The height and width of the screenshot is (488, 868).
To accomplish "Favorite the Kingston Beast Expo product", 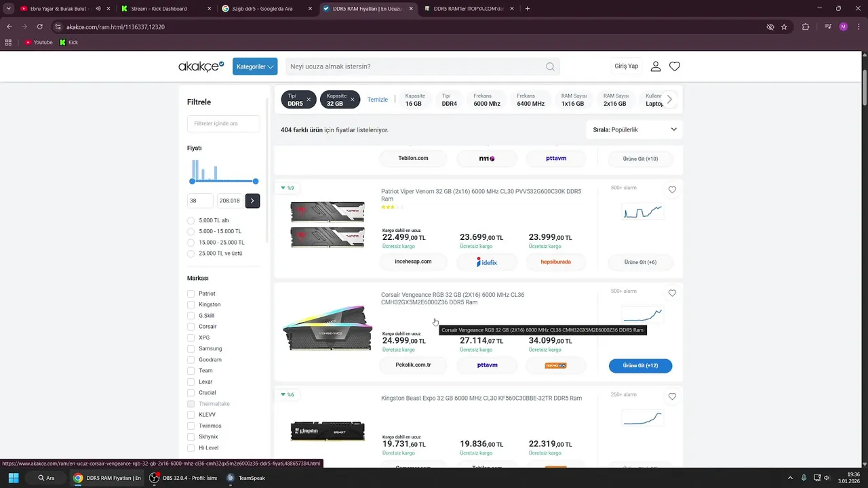I will (x=672, y=396).
